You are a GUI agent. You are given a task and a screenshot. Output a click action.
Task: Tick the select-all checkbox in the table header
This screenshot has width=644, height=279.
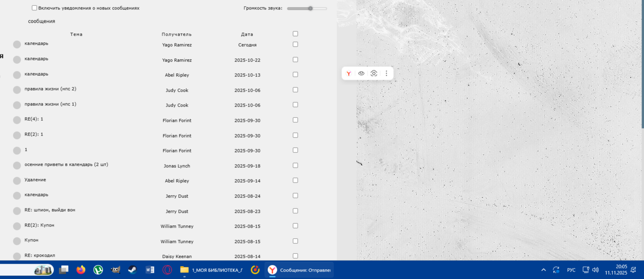click(x=296, y=34)
